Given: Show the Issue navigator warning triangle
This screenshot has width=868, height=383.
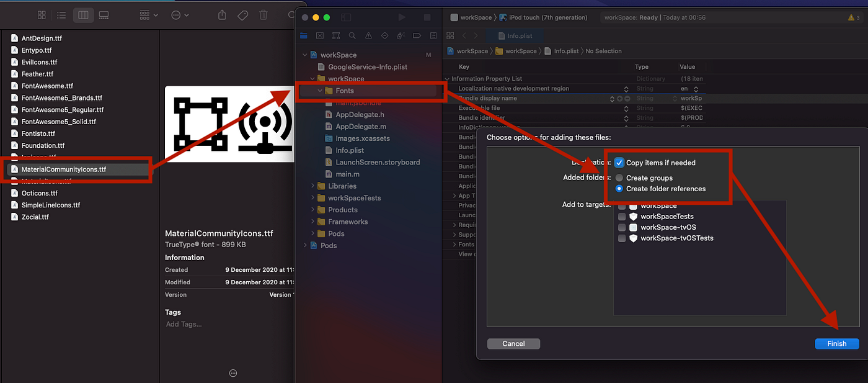Looking at the screenshot, I should pos(368,35).
